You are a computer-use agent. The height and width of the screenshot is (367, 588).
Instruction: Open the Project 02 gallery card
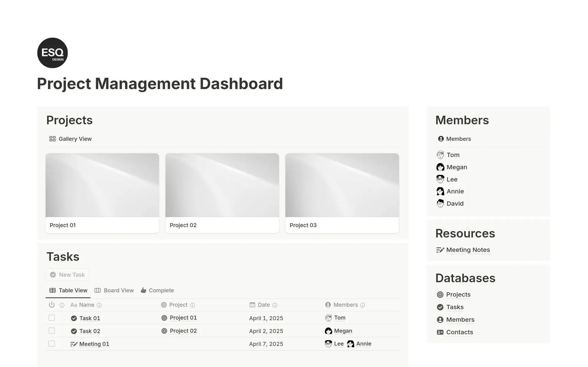click(222, 193)
